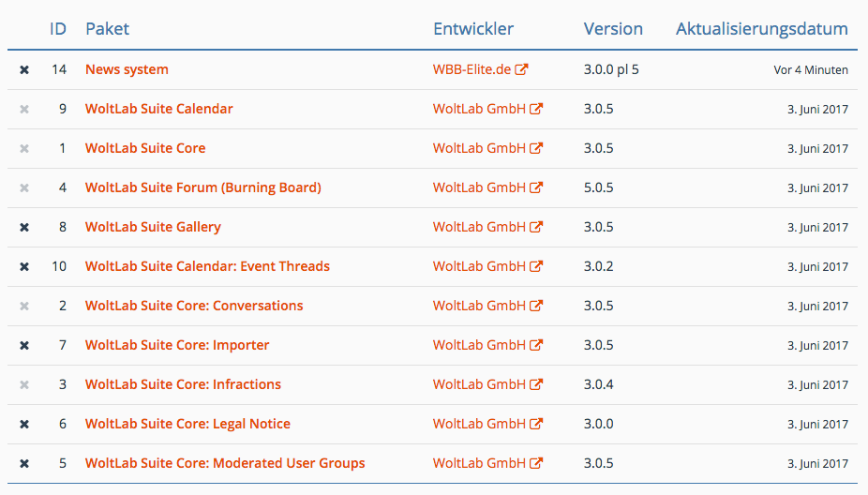Click the disabled X icon beside WoltLab Suite Calendar
868x495 pixels.
tap(24, 109)
